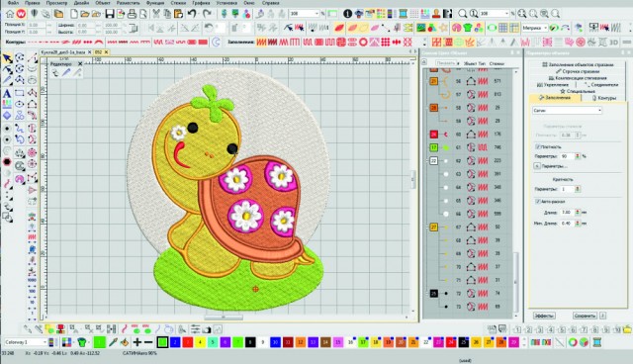
Task: Create new design with blank page icon
Action: [74, 14]
